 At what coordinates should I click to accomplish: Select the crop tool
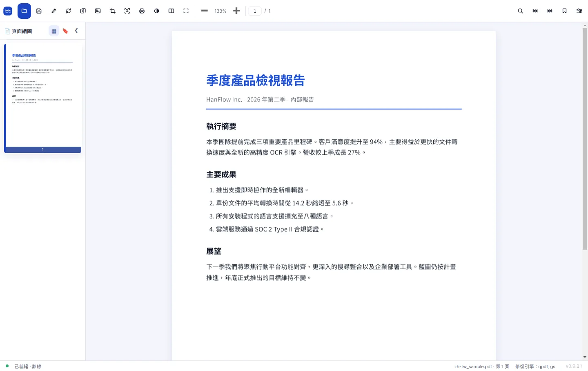pyautogui.click(x=113, y=11)
